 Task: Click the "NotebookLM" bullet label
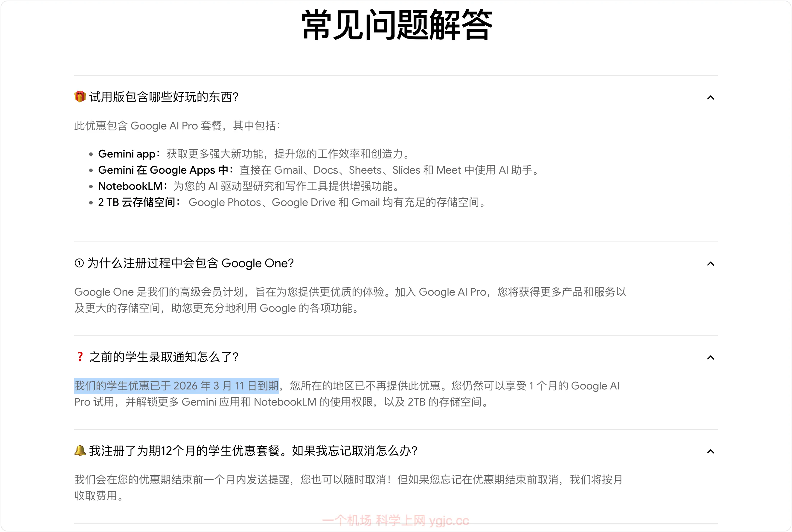click(130, 186)
